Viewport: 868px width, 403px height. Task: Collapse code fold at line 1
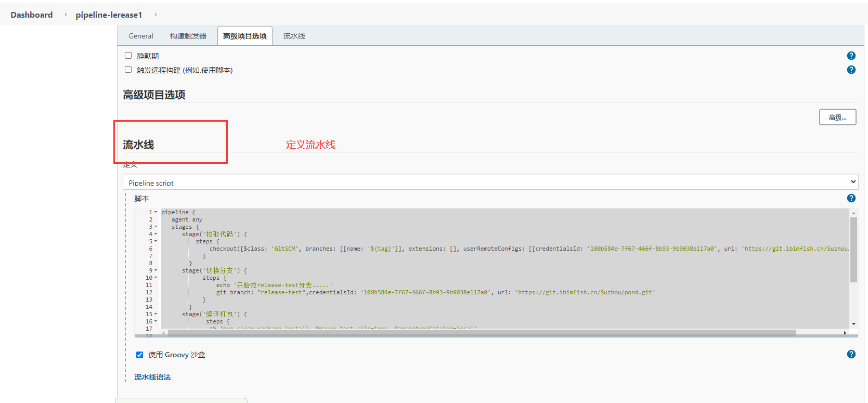point(156,212)
